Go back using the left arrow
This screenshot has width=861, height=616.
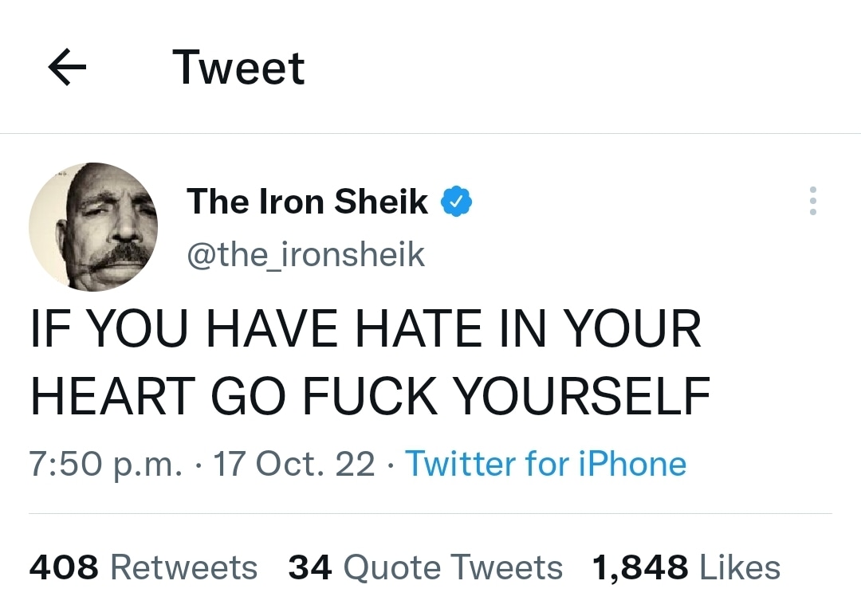pos(67,69)
